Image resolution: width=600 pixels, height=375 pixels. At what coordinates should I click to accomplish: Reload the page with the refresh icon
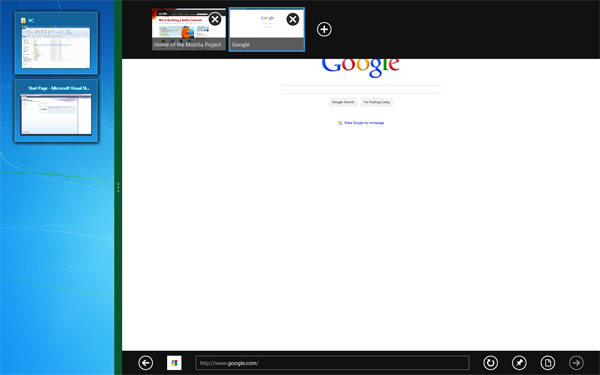(x=491, y=363)
